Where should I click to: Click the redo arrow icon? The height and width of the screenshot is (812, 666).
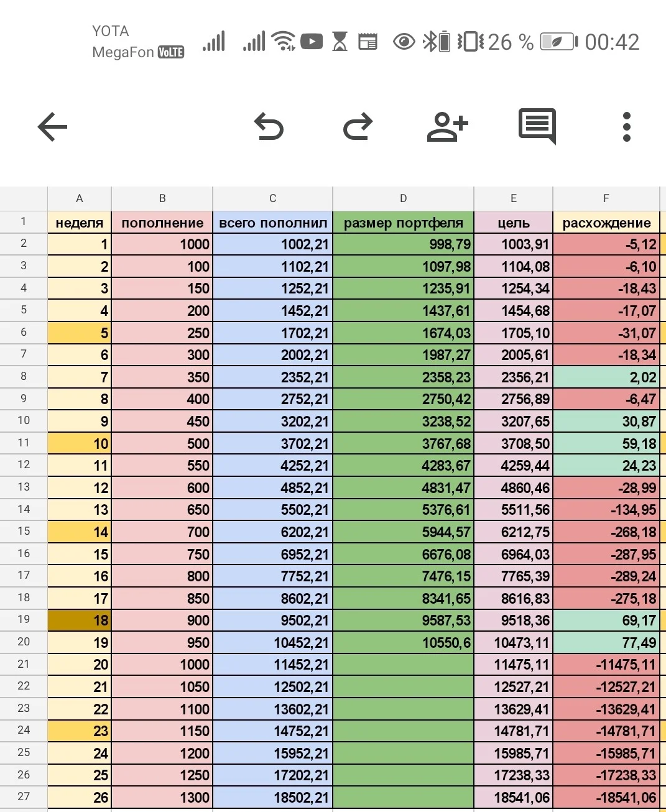coord(358,127)
